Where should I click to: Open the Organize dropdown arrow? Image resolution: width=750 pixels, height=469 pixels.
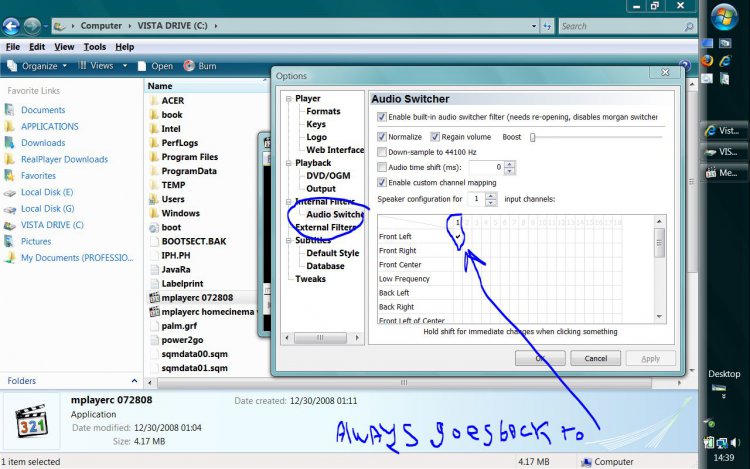point(65,66)
